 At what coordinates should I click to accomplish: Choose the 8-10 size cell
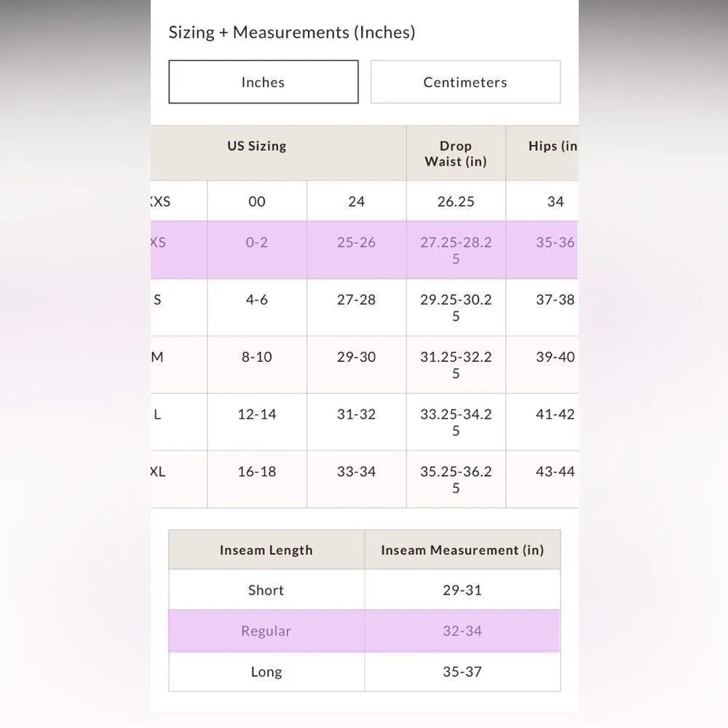pos(257,357)
